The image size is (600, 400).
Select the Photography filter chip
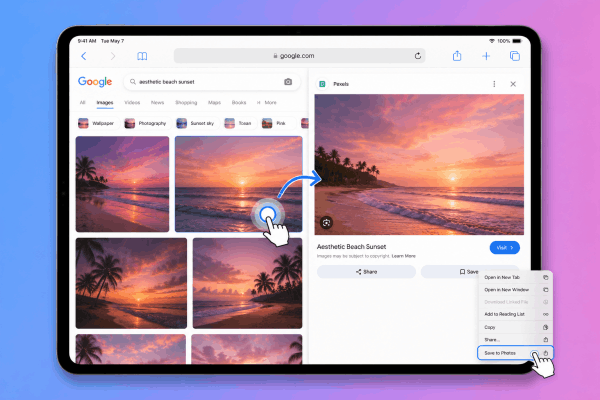[x=147, y=123]
